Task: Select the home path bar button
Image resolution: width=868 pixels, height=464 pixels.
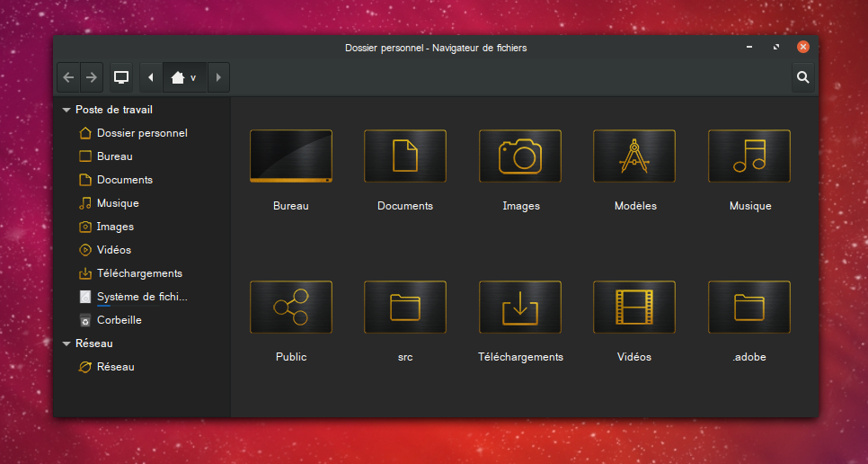Action: (185, 77)
